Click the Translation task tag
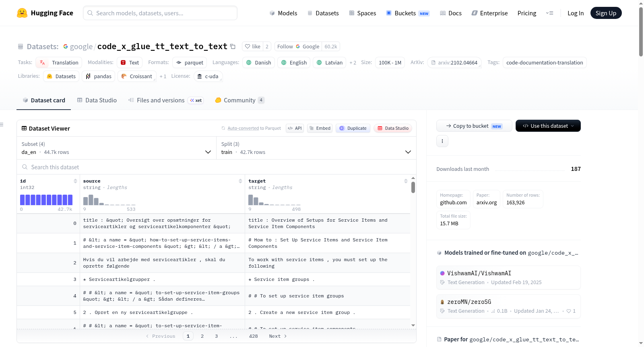 (x=59, y=62)
